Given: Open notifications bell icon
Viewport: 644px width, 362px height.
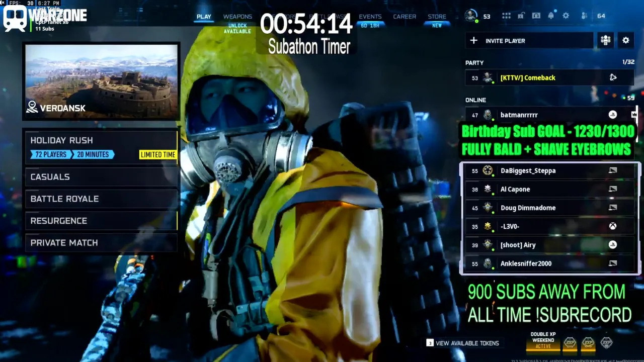Looking at the screenshot, I should (x=551, y=16).
